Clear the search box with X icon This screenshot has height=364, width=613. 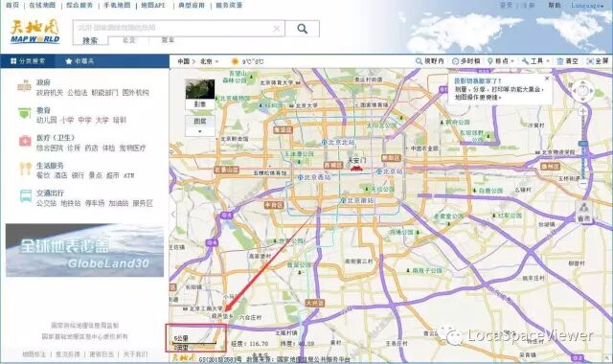[x=277, y=29]
